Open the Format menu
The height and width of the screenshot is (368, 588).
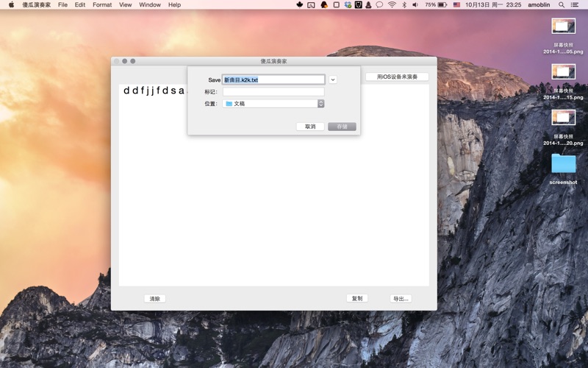tap(102, 4)
